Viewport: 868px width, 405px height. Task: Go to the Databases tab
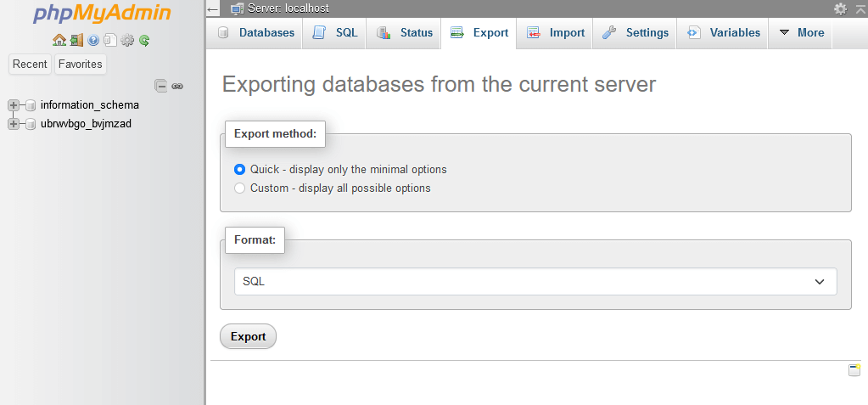255,32
